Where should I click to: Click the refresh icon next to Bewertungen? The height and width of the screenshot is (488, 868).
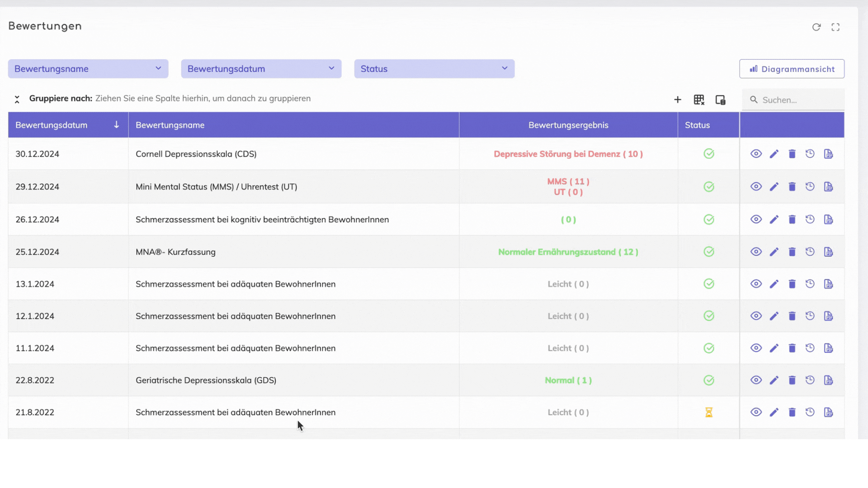[x=816, y=27]
